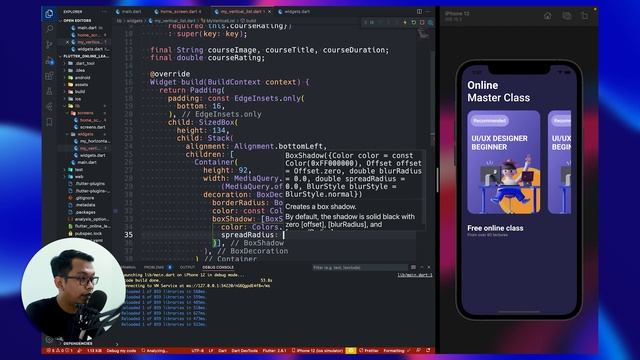Screen dimensions: 640x360
Task: Switch to home_screen.dart editor tab
Action: click(178, 12)
